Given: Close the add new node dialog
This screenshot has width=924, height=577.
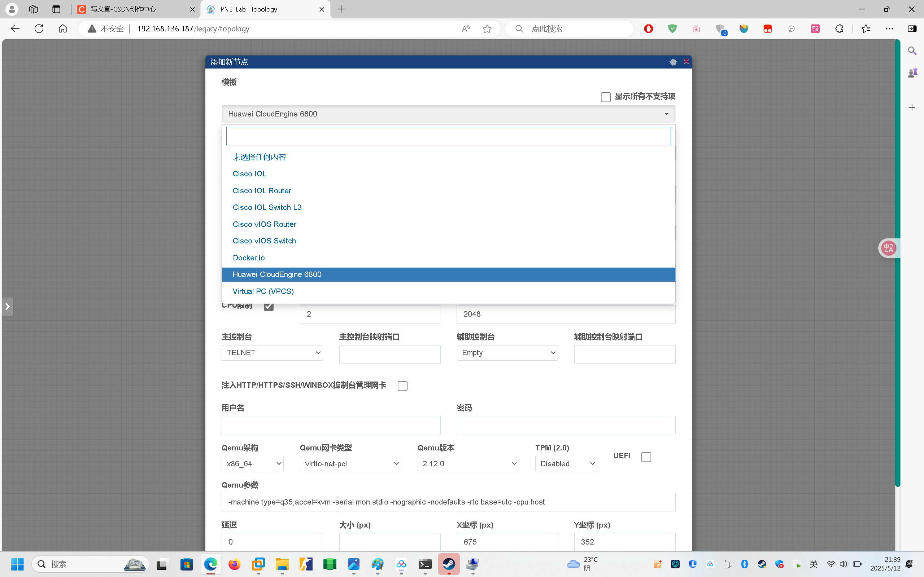Looking at the screenshot, I should coord(686,61).
